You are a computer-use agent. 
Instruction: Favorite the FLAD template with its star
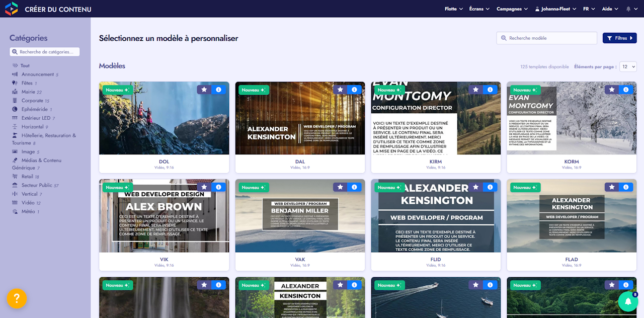pos(612,187)
